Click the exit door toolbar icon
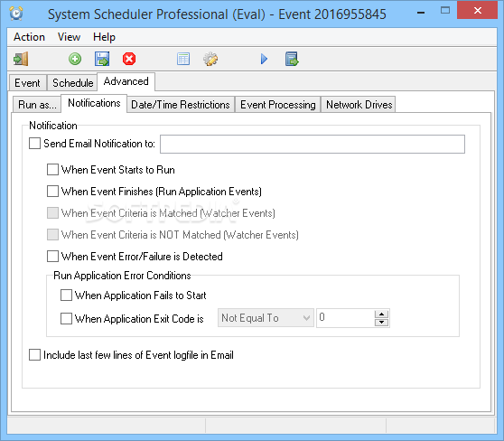504x441 pixels. click(x=21, y=59)
